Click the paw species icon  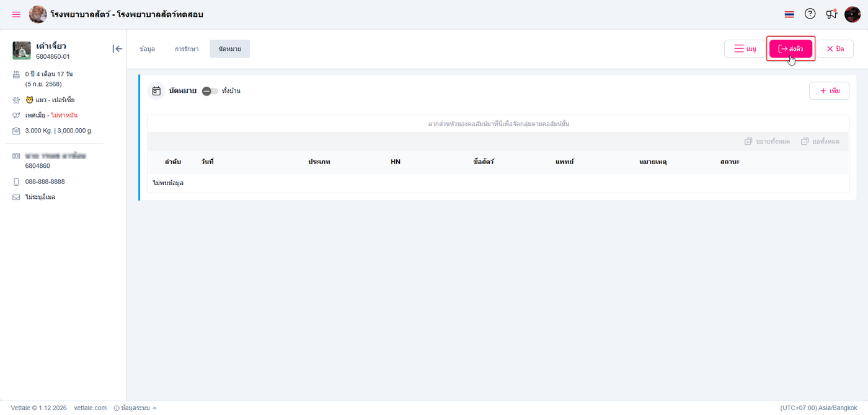click(16, 100)
